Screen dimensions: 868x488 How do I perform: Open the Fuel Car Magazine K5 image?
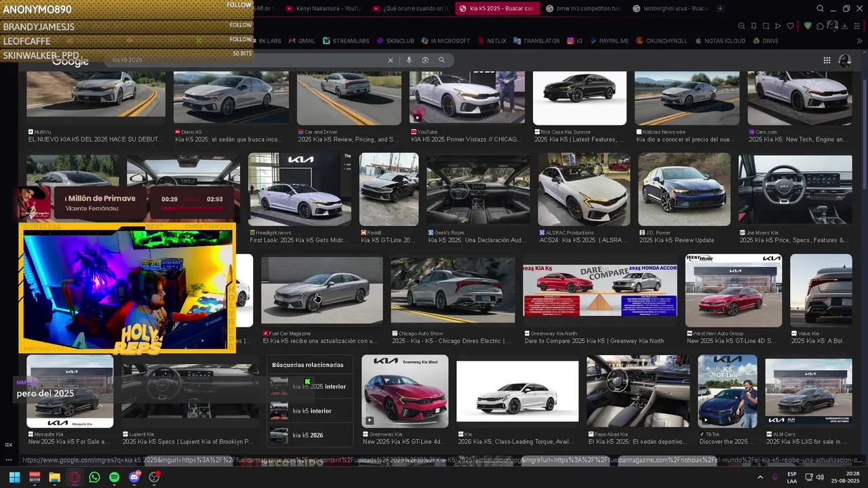click(x=322, y=290)
